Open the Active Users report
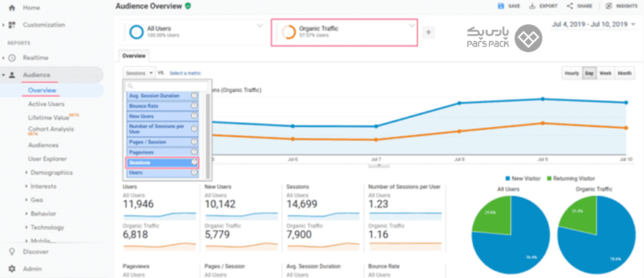Viewport: 644px width, 278px height. (x=47, y=104)
